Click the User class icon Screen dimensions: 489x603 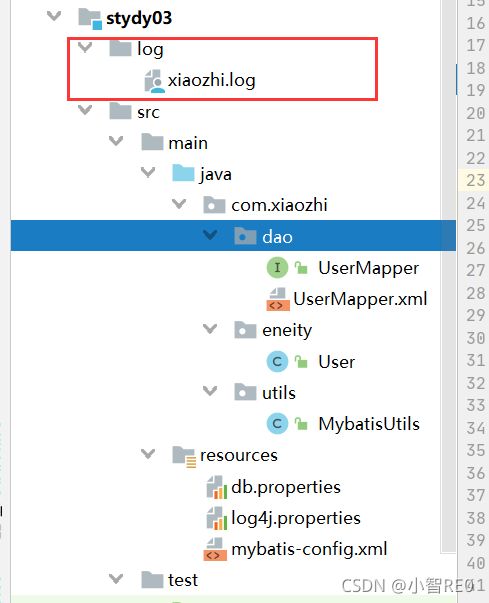pos(277,361)
